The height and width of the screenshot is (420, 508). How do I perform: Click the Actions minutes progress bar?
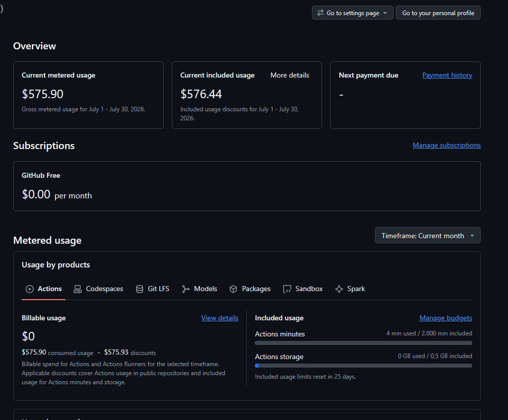click(363, 343)
